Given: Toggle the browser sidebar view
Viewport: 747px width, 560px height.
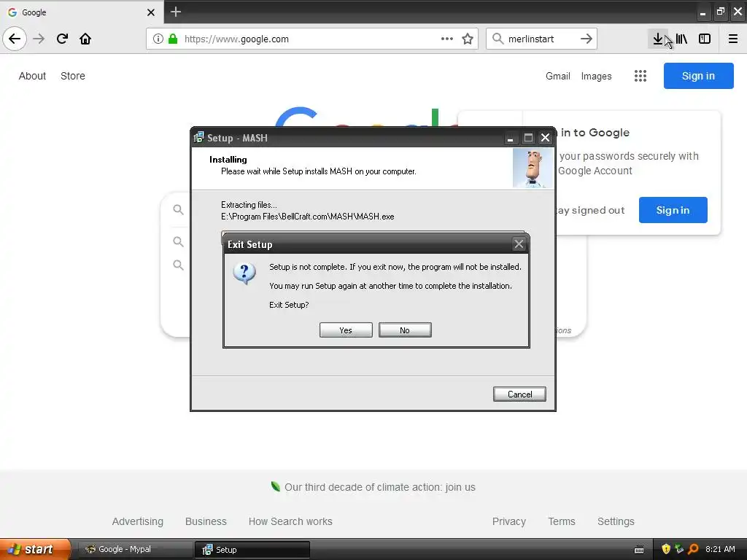Looking at the screenshot, I should (x=705, y=39).
